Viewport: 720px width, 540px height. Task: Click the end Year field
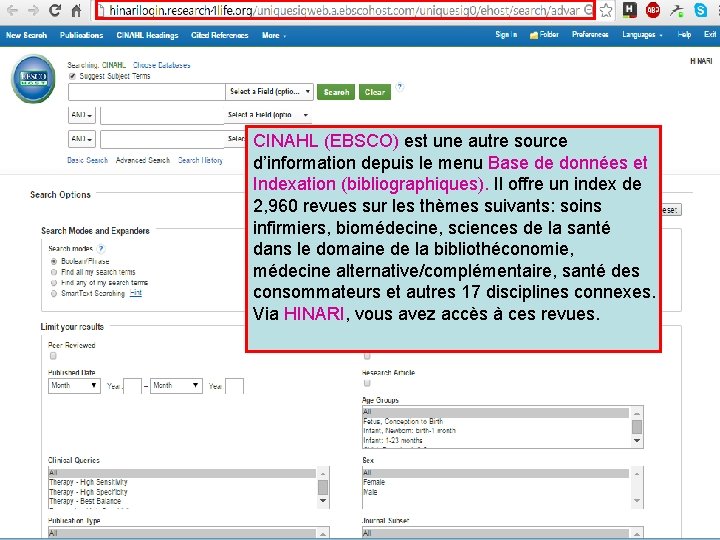tap(234, 386)
